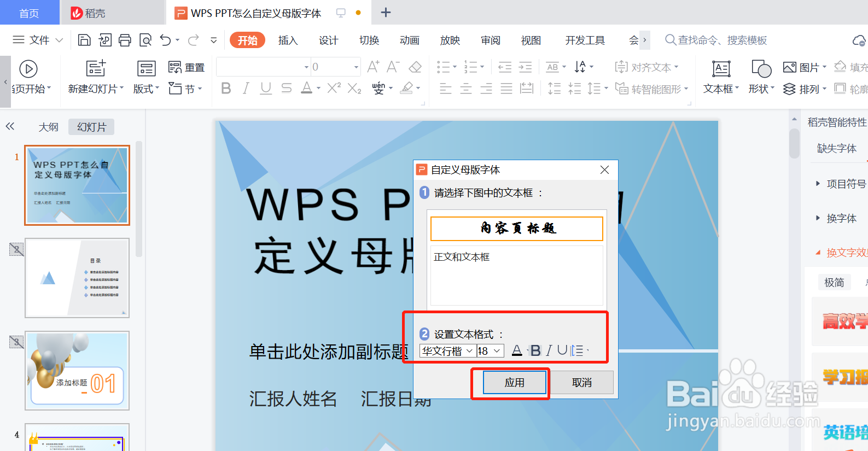
Task: Click the text highlight color pen
Action: [406, 88]
